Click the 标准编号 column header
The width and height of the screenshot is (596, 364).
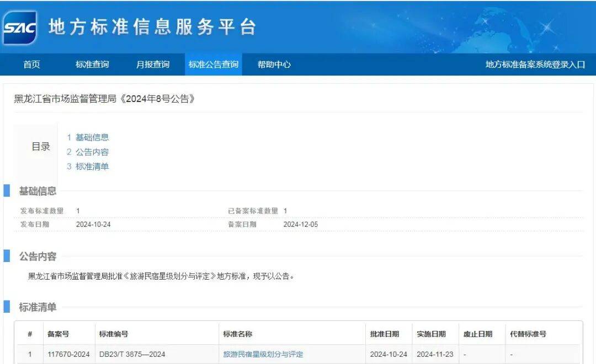click(114, 334)
